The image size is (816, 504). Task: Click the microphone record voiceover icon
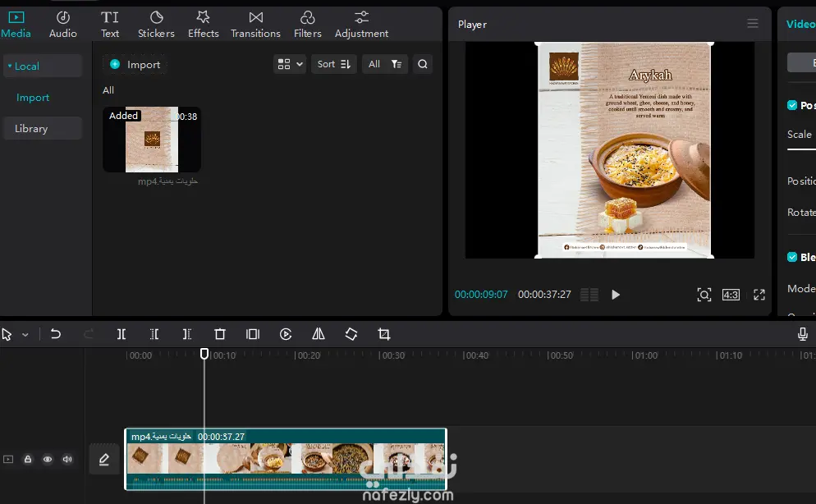coord(803,334)
